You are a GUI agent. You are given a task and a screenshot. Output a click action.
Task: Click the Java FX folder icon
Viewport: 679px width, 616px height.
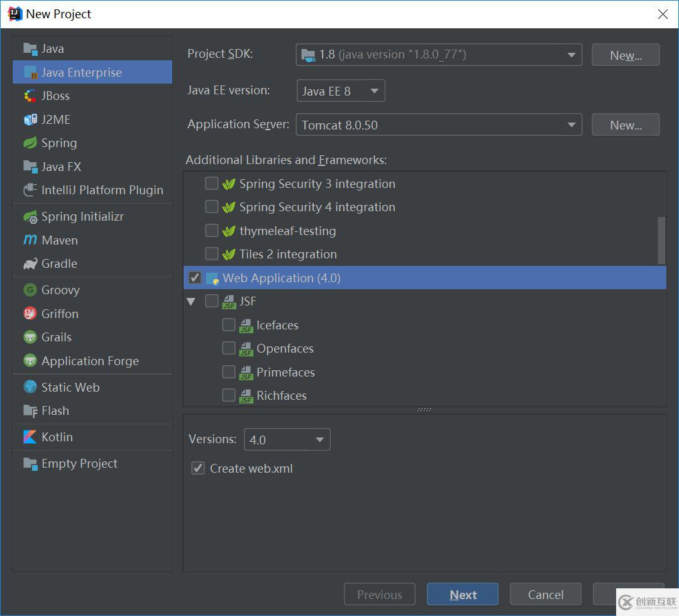(x=30, y=167)
